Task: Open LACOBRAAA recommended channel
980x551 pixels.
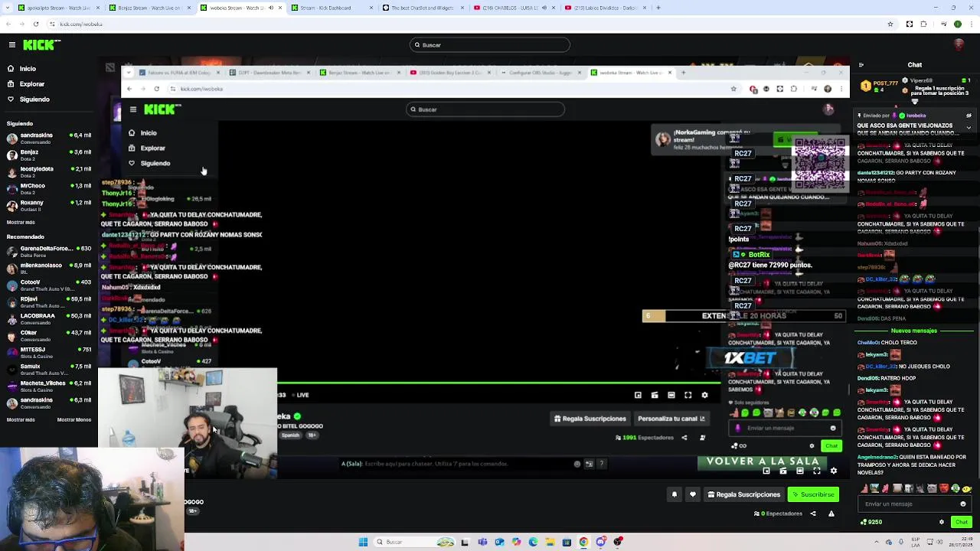Action: click(49, 319)
